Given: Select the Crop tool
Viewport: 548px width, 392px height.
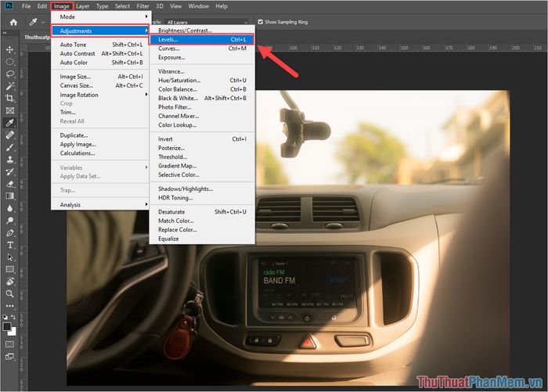Looking at the screenshot, I should point(9,98).
